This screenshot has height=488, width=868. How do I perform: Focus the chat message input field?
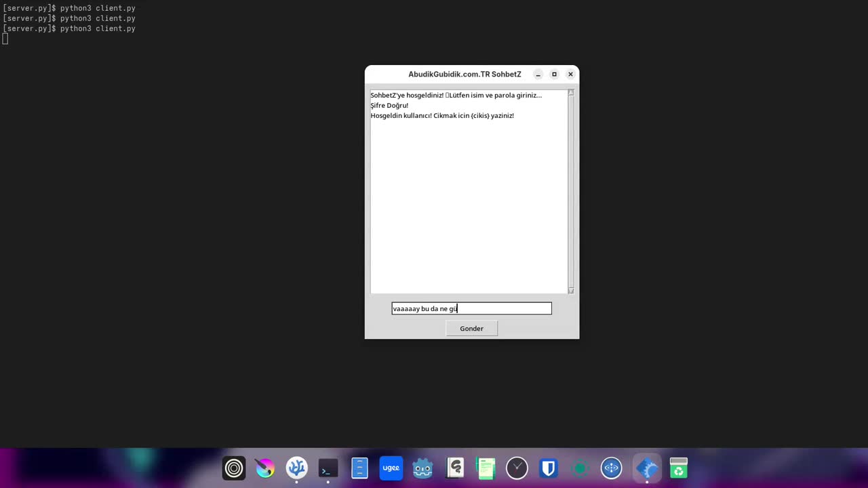[471, 309]
